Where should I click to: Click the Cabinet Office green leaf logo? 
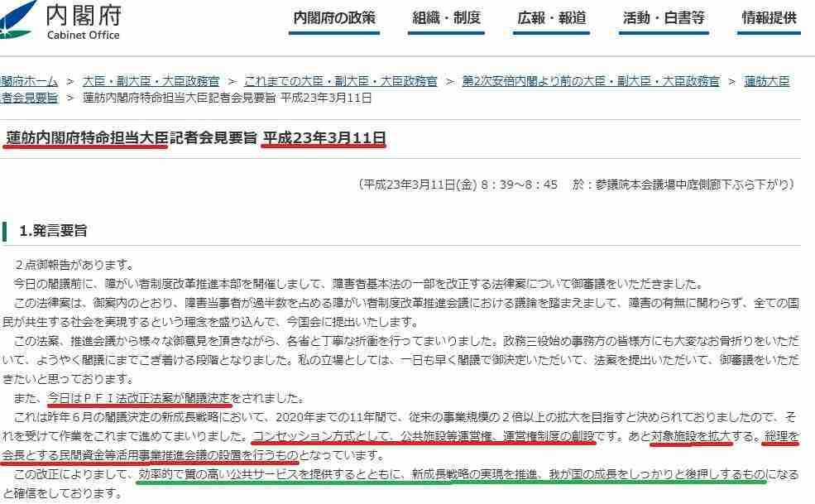pos(17,18)
